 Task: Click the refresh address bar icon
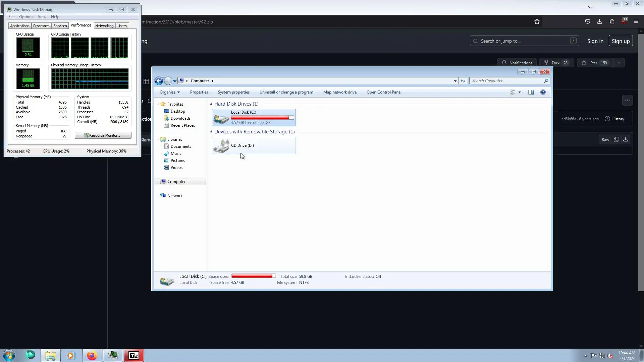pos(463,81)
